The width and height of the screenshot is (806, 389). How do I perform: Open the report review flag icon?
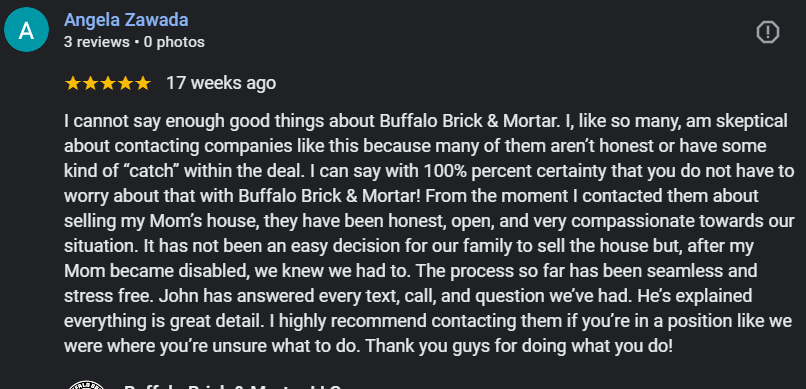(767, 32)
